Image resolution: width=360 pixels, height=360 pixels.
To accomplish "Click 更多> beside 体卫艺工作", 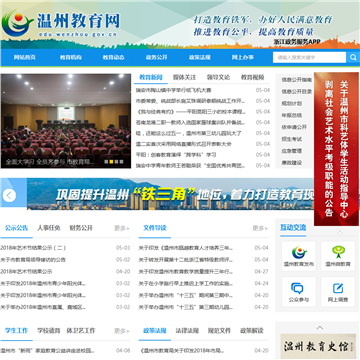I will tap(122, 331).
